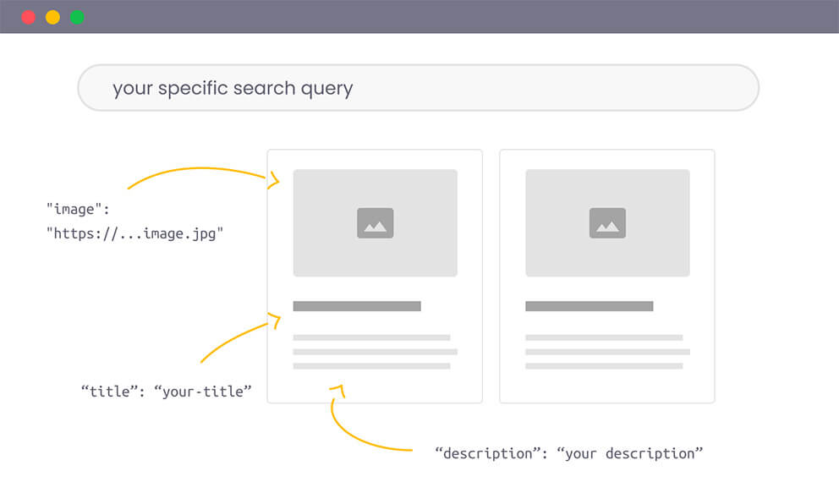Screen dimensions: 839x504
Task: Select the picture icon in left card
Action: pyautogui.click(x=375, y=223)
